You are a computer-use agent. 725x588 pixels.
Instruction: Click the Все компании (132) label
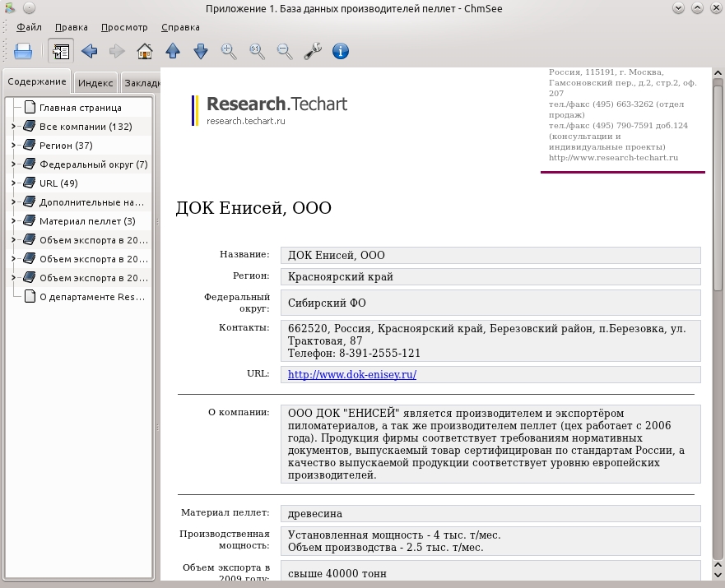(86, 127)
